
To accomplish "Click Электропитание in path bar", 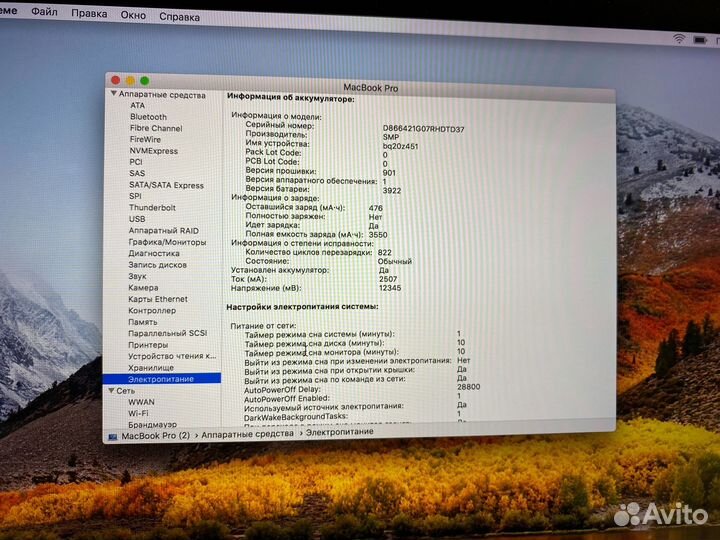I will coord(340,432).
